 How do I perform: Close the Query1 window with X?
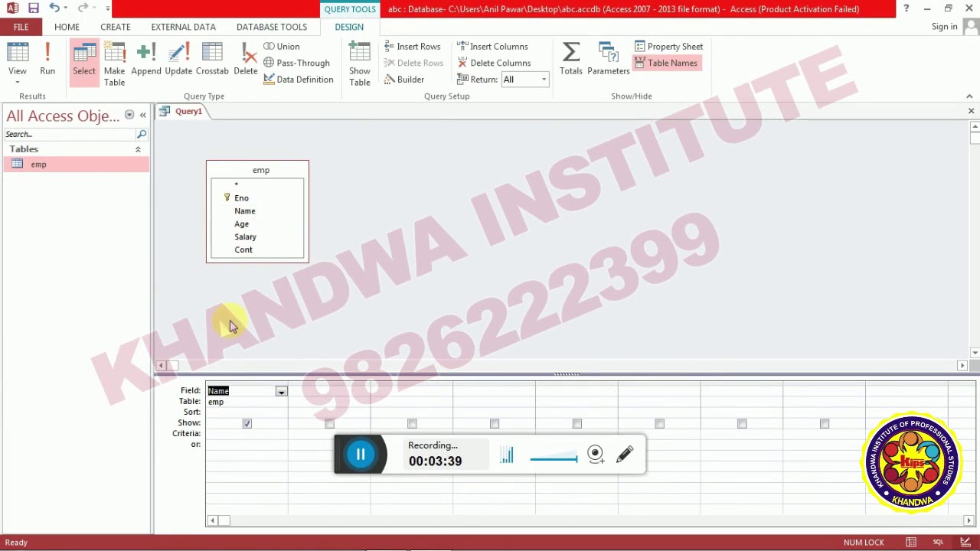971,112
